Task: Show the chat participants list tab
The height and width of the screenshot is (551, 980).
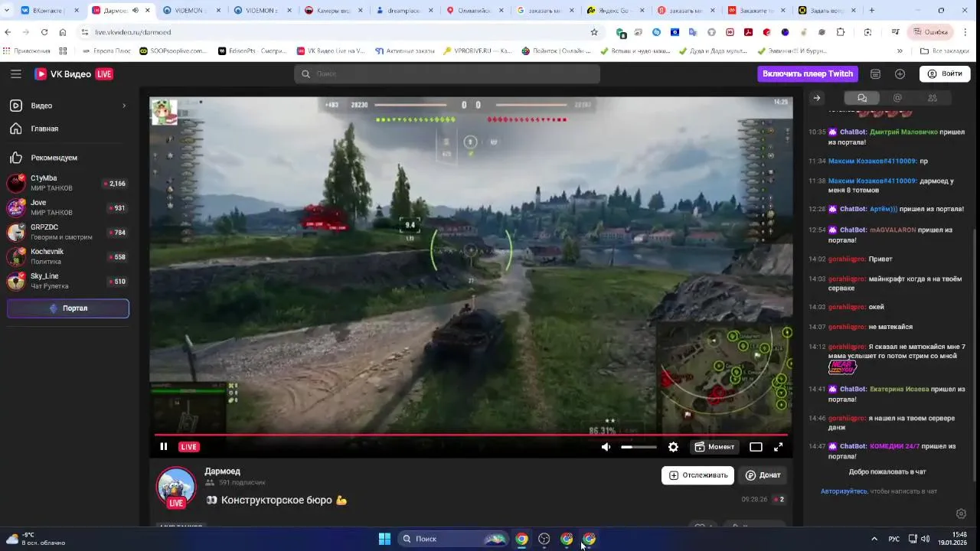Action: (x=932, y=98)
